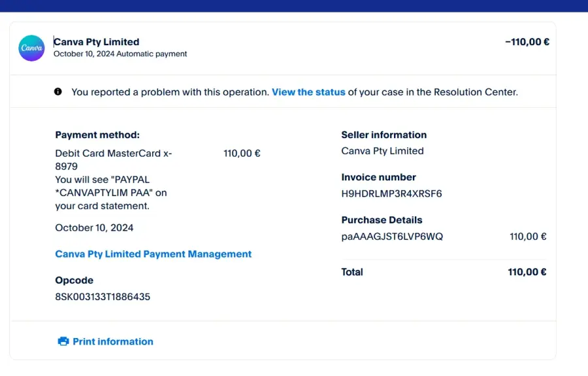Click the Canva logo icon

(x=31, y=48)
